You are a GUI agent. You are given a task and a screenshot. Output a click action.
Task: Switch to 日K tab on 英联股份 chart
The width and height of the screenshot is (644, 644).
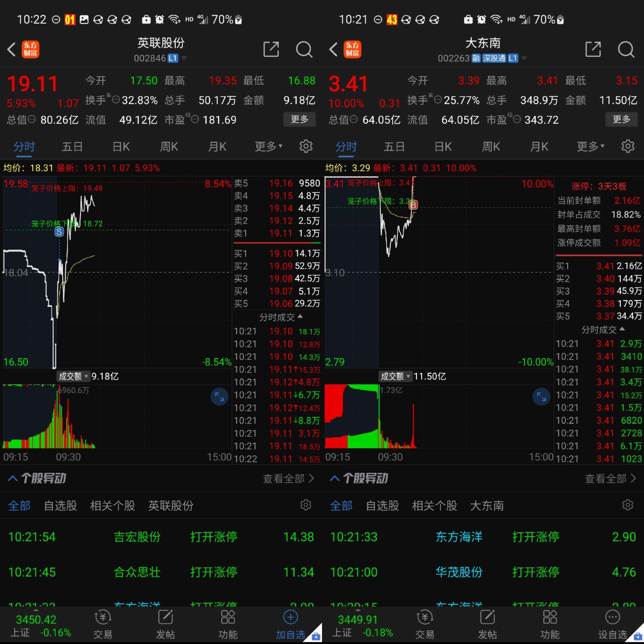click(121, 147)
